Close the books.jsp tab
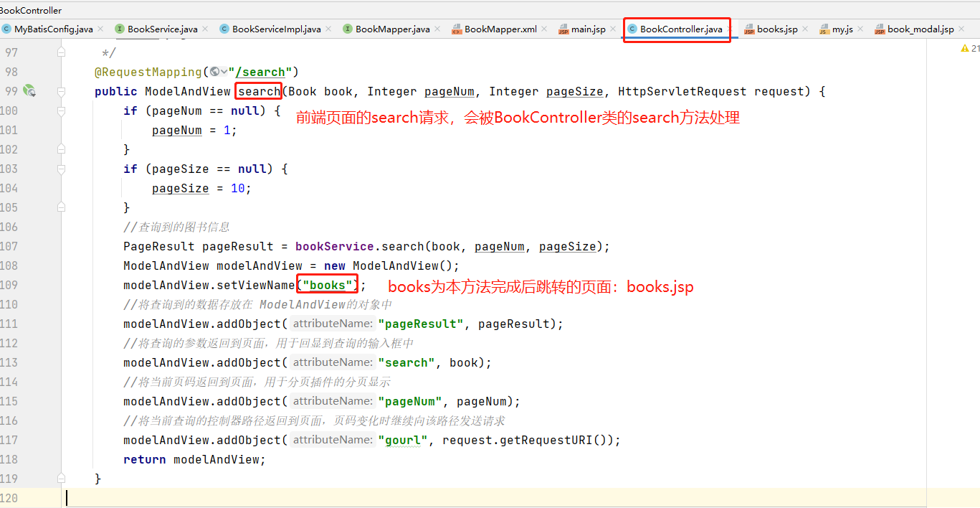Screen dimensions: 980x508 (x=805, y=29)
